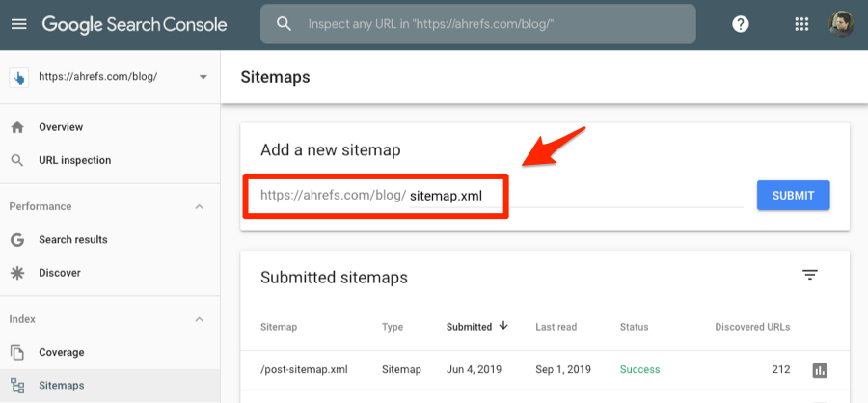Open the Coverage report
Viewport: 868px width, 403px height.
[x=61, y=352]
